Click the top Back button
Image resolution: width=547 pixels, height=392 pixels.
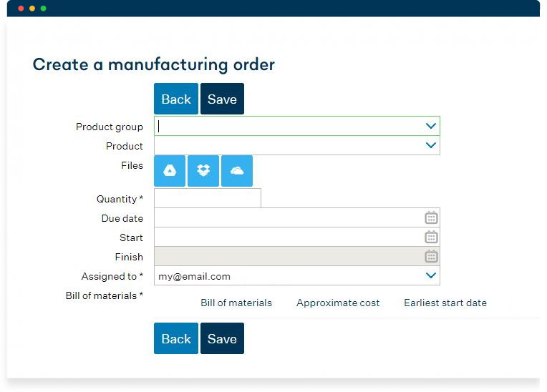tap(176, 99)
